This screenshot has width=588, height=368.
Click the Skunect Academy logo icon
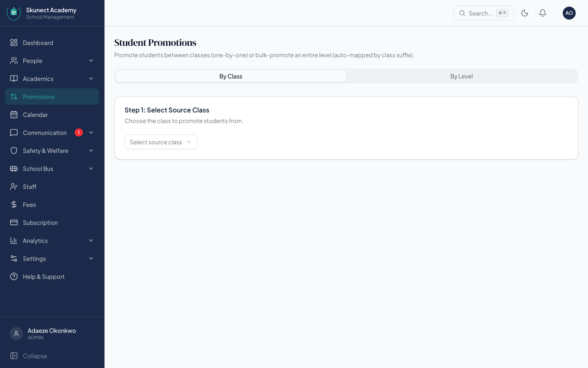(x=14, y=13)
